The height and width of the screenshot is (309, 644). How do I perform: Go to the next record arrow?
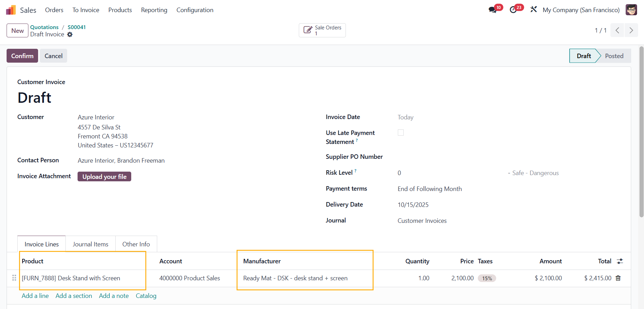point(631,30)
